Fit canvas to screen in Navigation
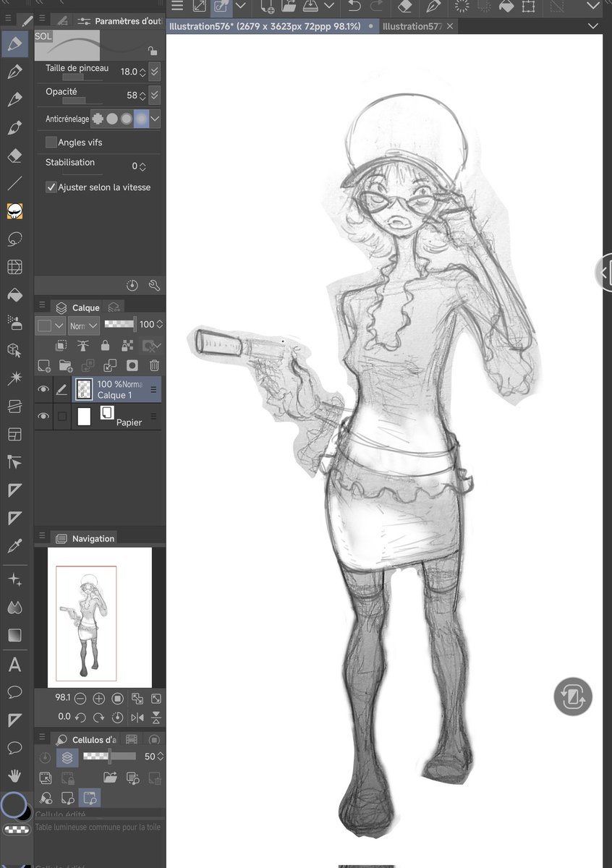612x868 pixels. click(x=156, y=699)
